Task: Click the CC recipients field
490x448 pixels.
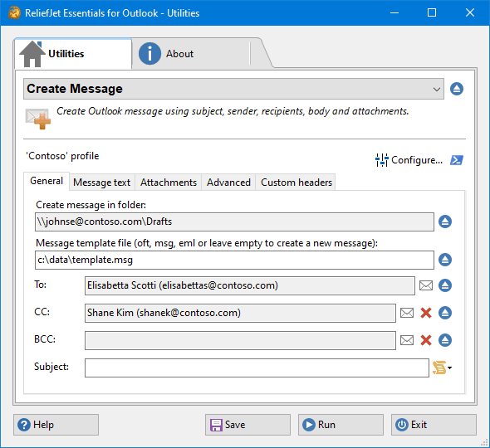Action: click(x=240, y=313)
